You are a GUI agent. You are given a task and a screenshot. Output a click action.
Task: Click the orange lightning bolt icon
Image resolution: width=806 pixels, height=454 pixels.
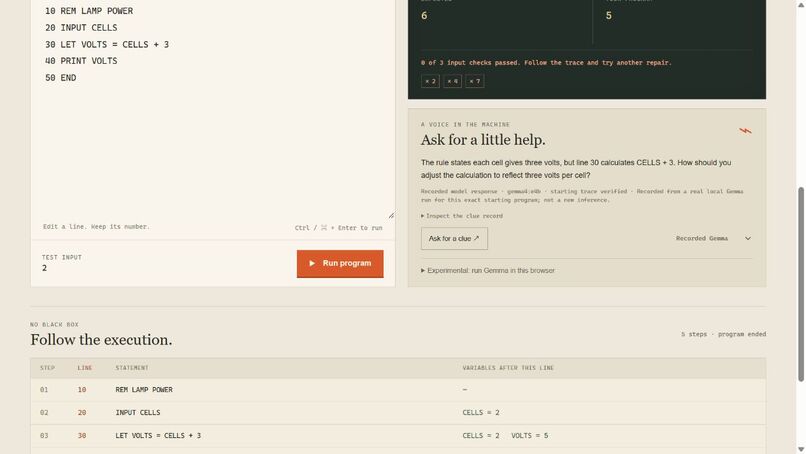pyautogui.click(x=745, y=131)
